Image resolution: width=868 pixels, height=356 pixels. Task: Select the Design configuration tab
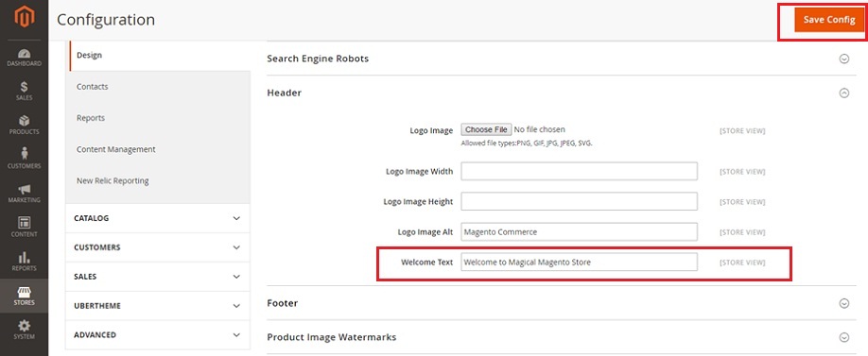click(160, 56)
